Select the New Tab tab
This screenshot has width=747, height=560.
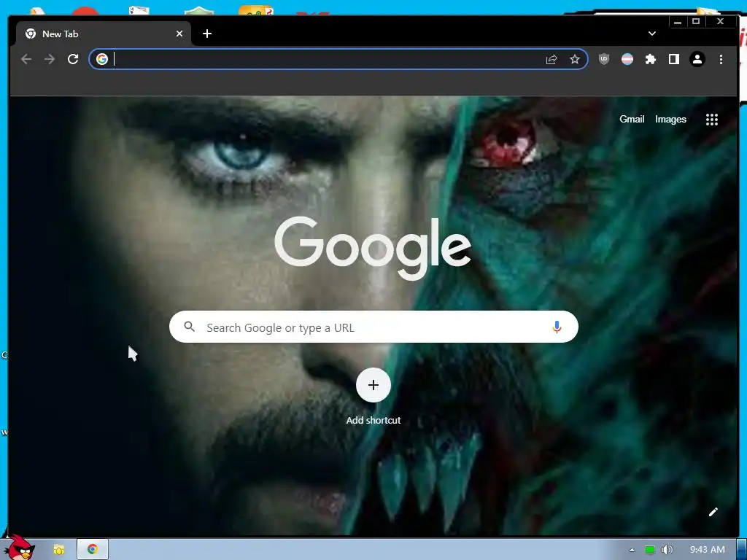tap(103, 34)
